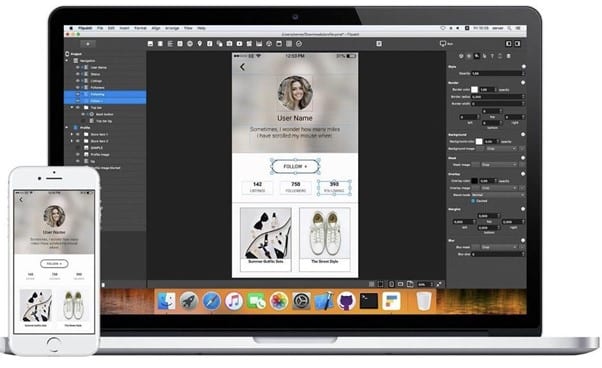Open the black Overlay color swatch
The image size is (602, 368).
coord(475,181)
